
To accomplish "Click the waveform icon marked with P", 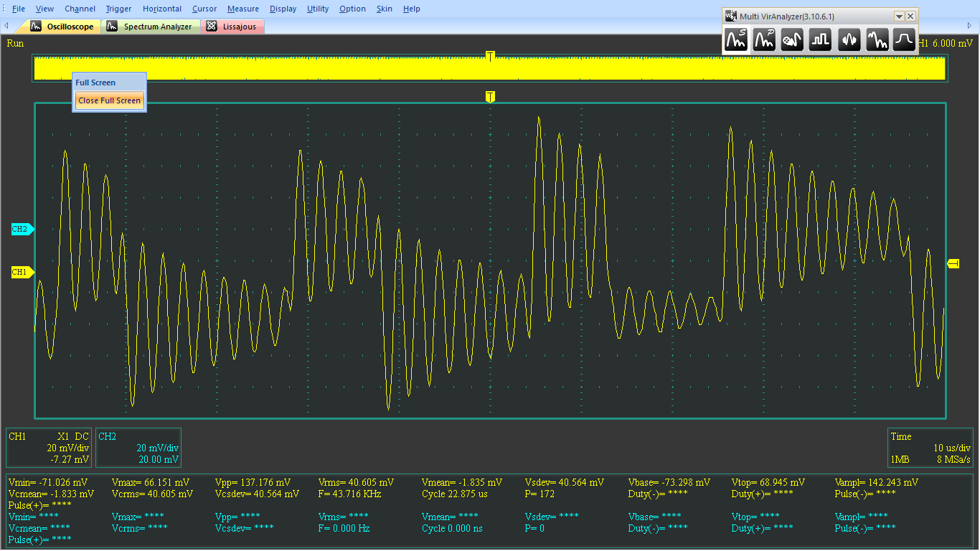I will coord(764,39).
